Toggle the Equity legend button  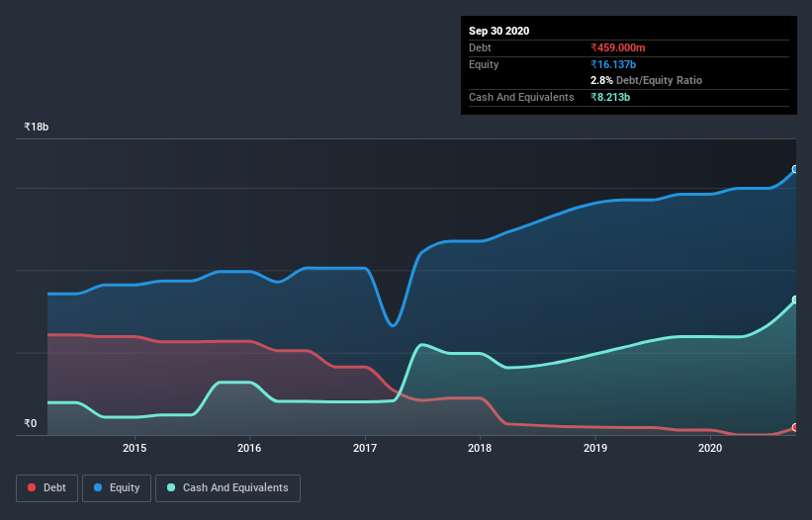(x=117, y=488)
